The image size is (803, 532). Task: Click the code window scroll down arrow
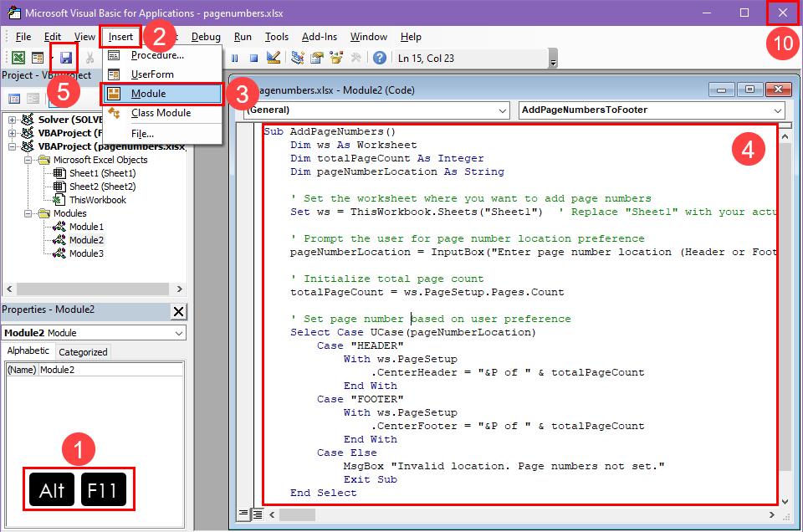(785, 501)
